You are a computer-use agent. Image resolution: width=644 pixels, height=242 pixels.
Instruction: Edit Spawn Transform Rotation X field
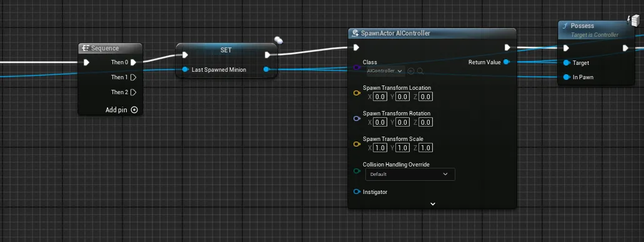(x=380, y=122)
